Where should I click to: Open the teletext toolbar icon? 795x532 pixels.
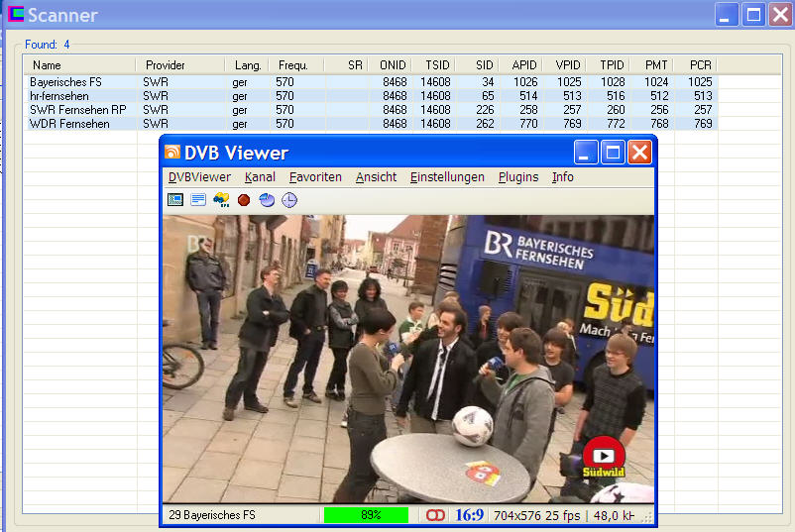click(x=198, y=200)
